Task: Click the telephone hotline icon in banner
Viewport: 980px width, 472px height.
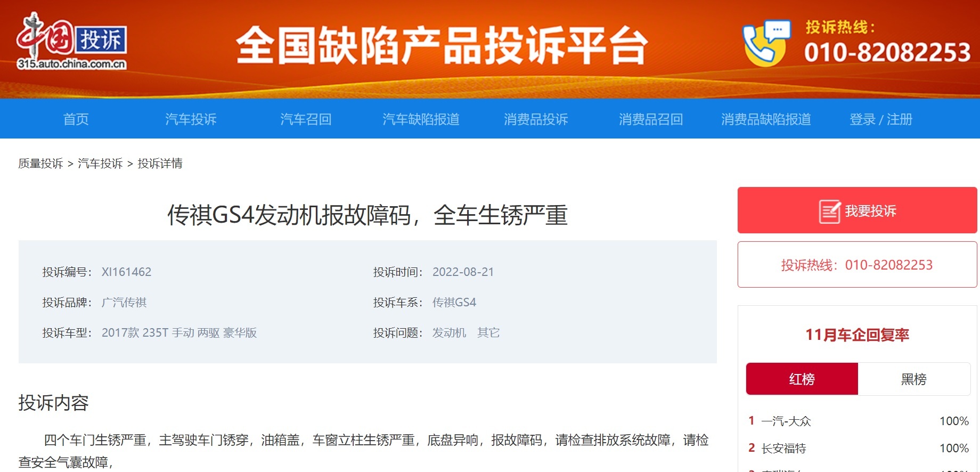Action: tap(766, 44)
